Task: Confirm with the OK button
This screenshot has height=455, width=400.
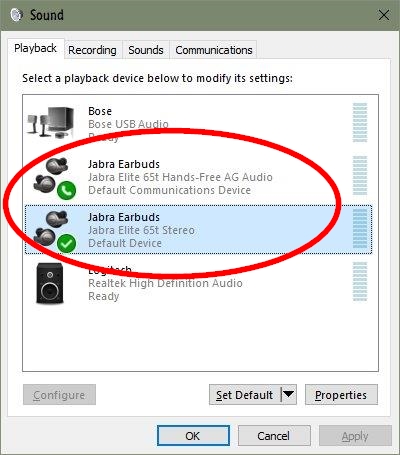Action: pyautogui.click(x=193, y=436)
